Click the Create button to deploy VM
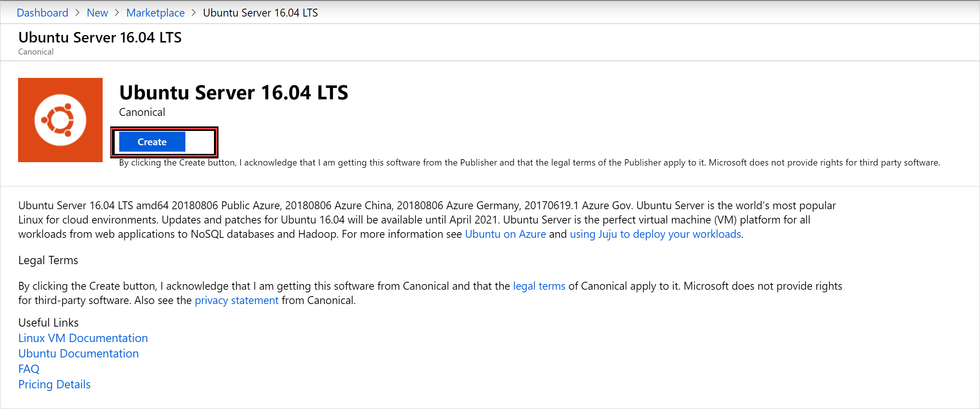Viewport: 980px width, 409px height. click(x=153, y=142)
